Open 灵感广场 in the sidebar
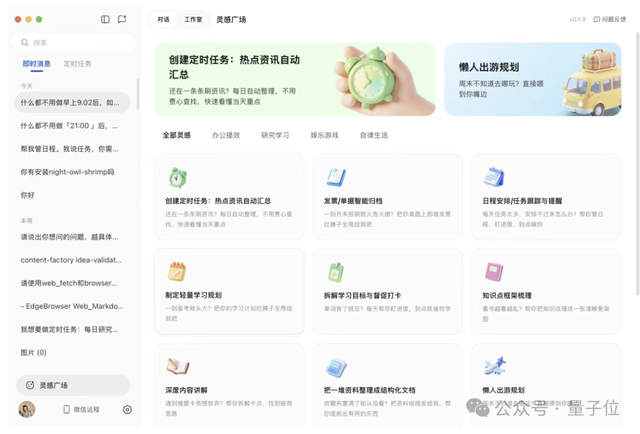Image resolution: width=640 pixels, height=434 pixels. pos(72,385)
